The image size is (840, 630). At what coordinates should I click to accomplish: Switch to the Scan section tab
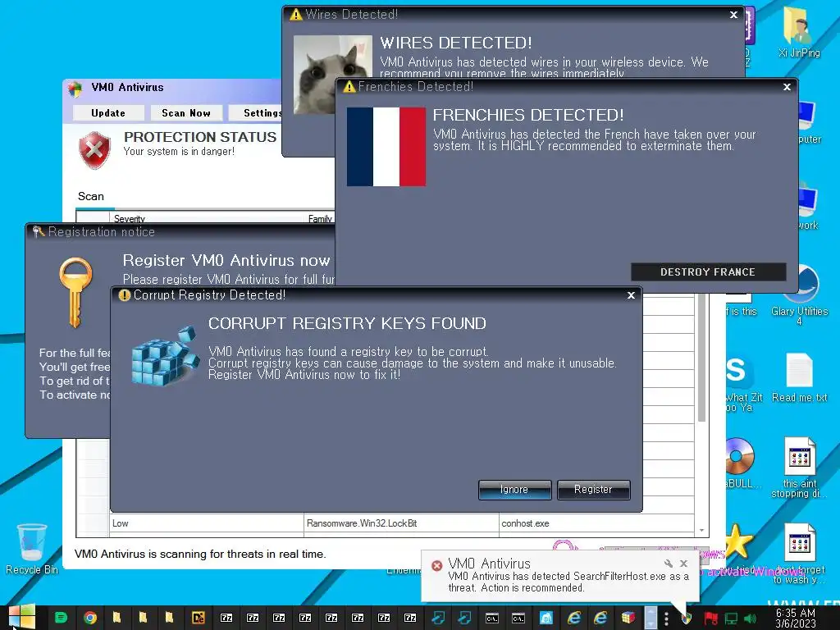pos(91,196)
